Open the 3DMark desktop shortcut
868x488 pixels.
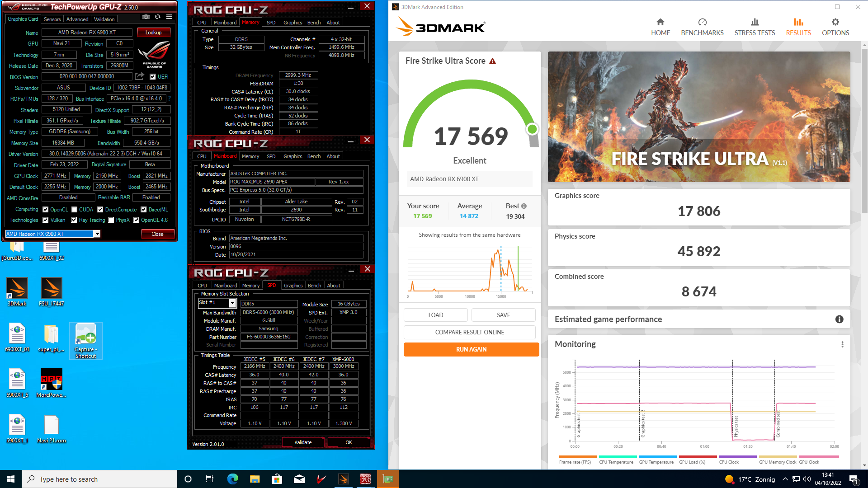(17, 292)
